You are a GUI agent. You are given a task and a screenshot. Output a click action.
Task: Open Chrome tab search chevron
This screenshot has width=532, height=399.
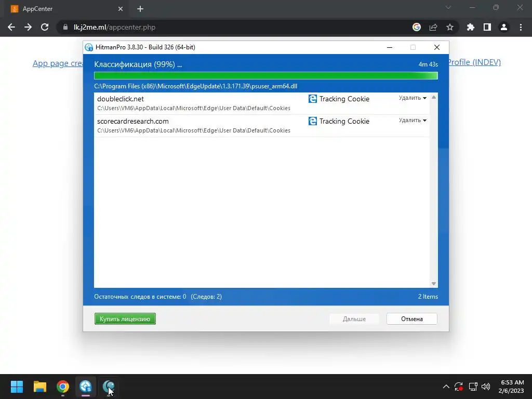pos(448,7)
